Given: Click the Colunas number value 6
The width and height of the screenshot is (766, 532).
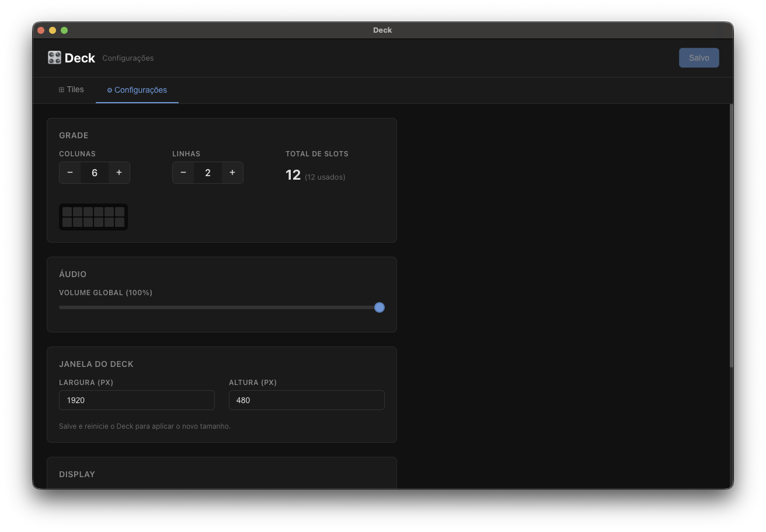Looking at the screenshot, I should pyautogui.click(x=95, y=173).
